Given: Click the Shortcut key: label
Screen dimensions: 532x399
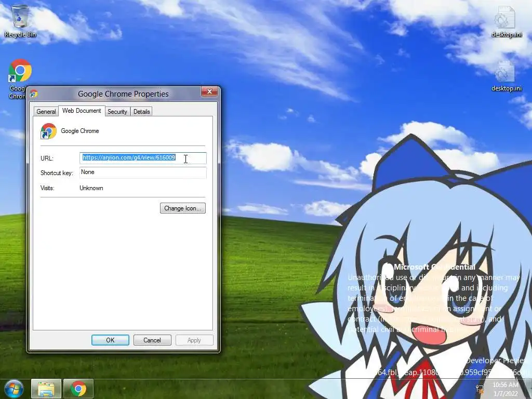Looking at the screenshot, I should point(57,173).
